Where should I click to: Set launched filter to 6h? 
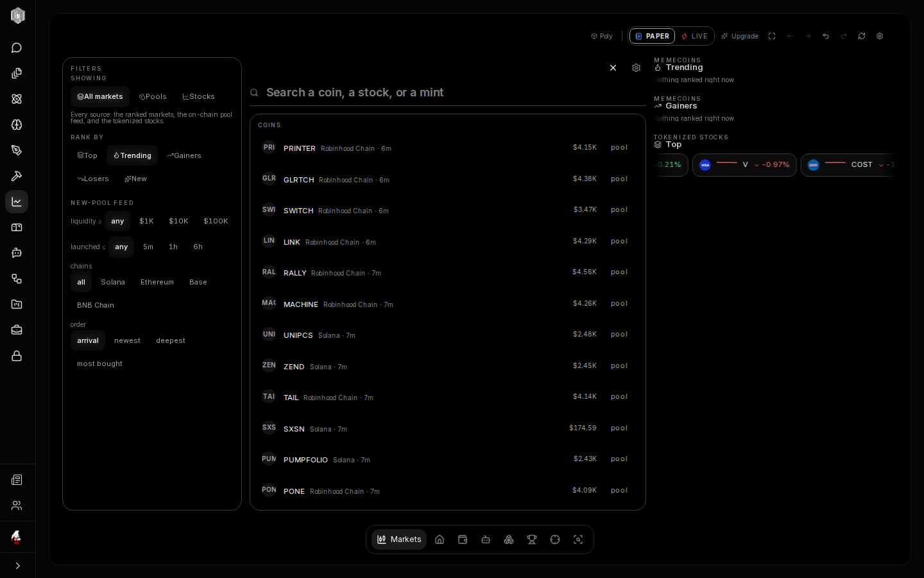coord(198,247)
